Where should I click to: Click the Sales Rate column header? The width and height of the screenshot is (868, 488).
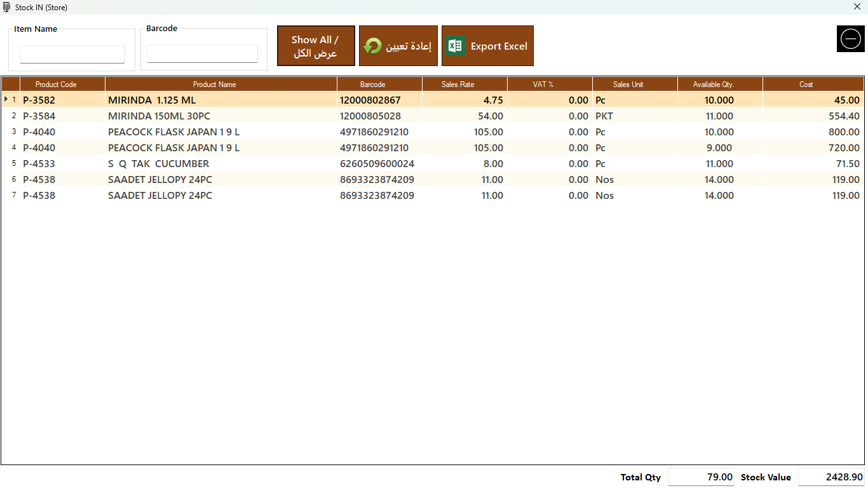pos(465,84)
